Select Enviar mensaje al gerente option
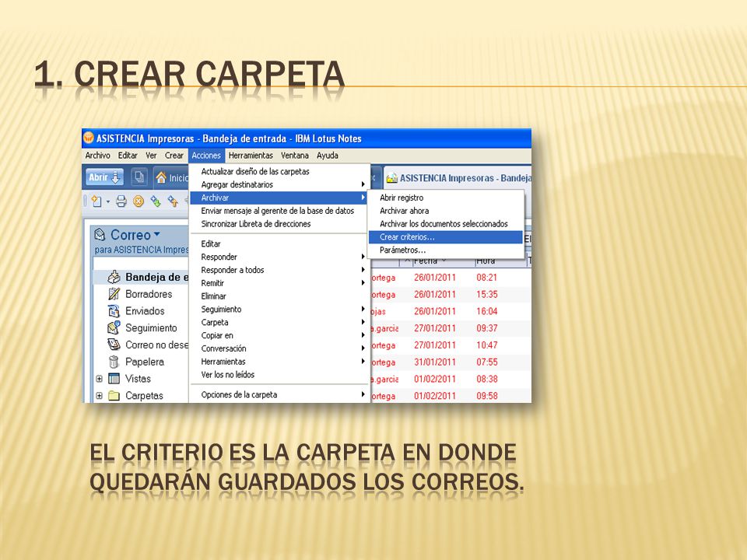 [279, 211]
